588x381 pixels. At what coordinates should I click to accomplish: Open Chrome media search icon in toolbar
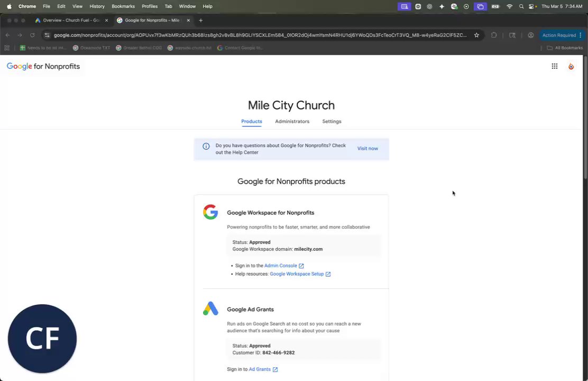[512, 35]
